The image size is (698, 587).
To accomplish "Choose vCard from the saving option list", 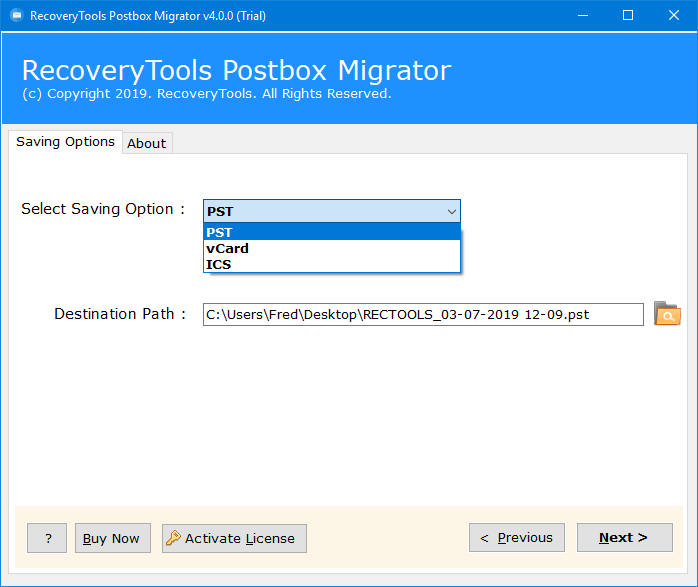I will (332, 248).
